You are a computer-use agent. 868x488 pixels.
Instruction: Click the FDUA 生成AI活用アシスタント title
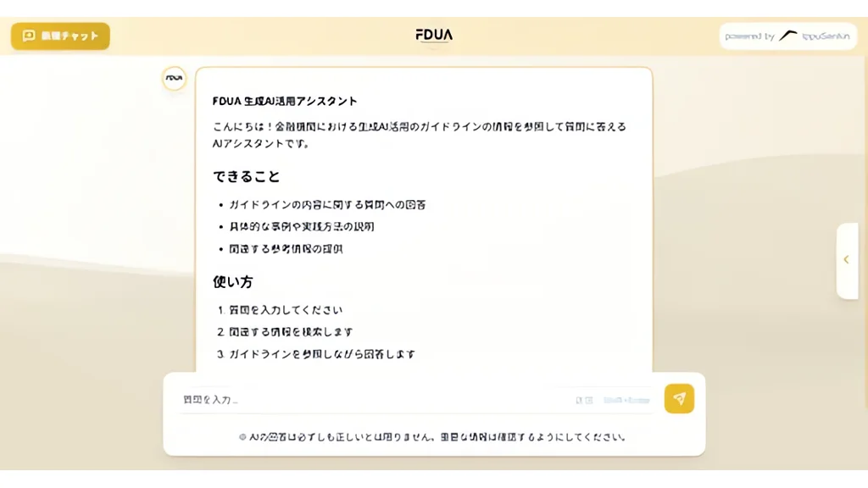pyautogui.click(x=285, y=102)
